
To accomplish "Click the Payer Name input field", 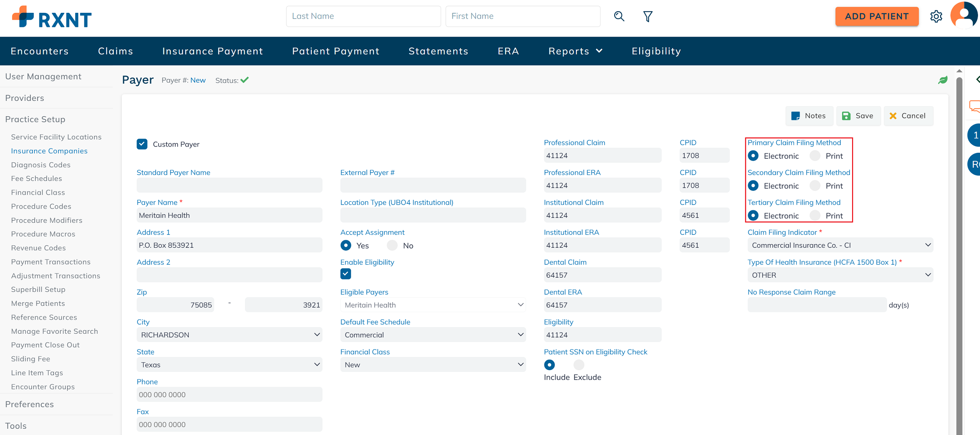I will pos(229,215).
